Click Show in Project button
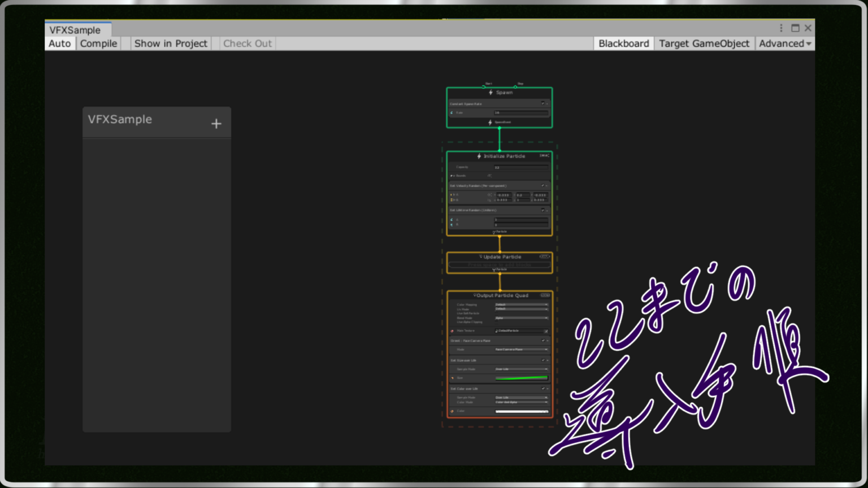 tap(171, 43)
